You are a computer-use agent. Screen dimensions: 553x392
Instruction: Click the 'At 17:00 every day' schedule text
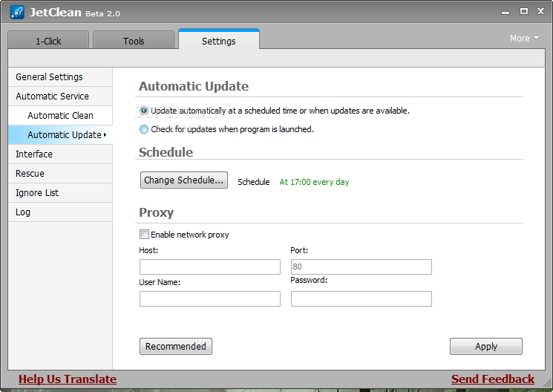(x=314, y=182)
